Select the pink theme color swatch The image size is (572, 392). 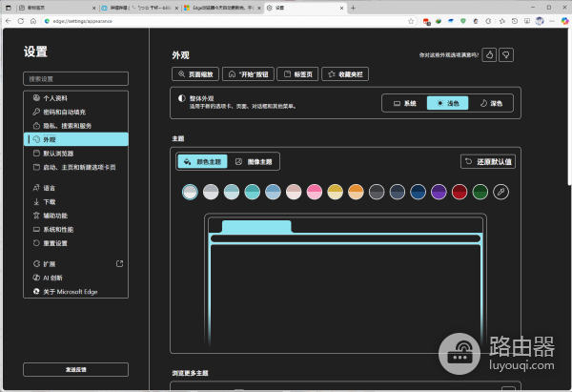point(315,192)
